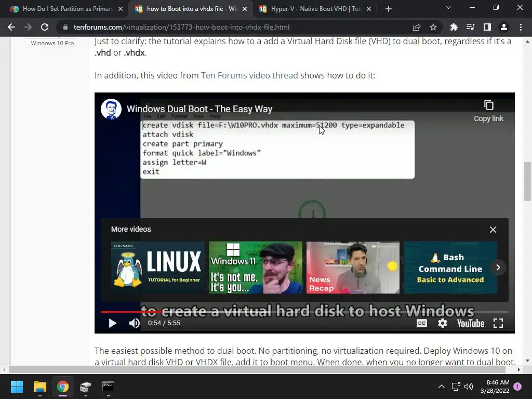This screenshot has height=399, width=532.
Task: Expand the tab search dropdown arrow
Action: point(448,7)
